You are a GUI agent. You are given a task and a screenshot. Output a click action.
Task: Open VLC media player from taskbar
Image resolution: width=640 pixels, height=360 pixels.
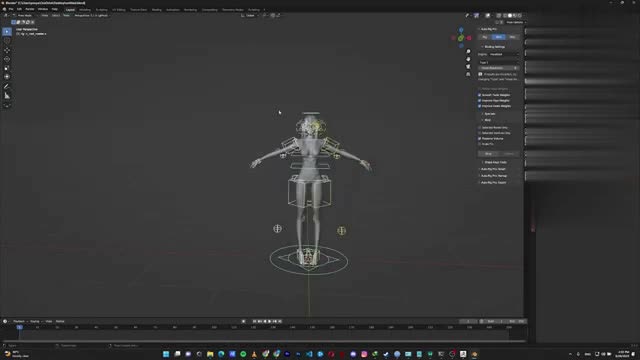pos(254,354)
